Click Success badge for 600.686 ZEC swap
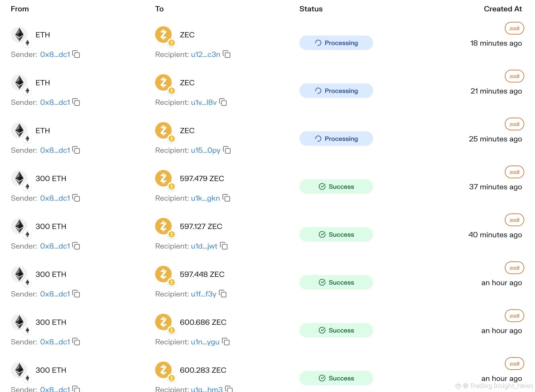Screen dimensions: 535x392 point(336,330)
